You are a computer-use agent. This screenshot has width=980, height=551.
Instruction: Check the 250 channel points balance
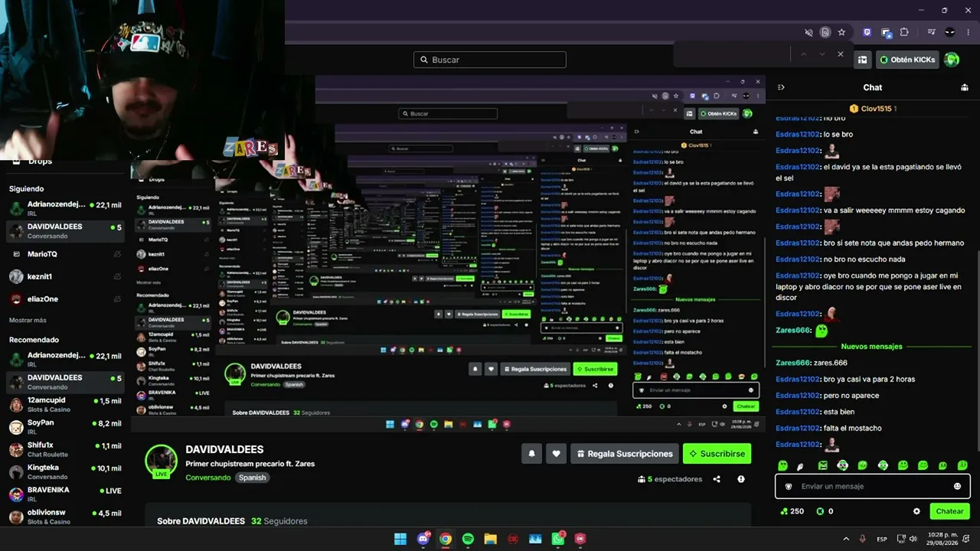(x=792, y=511)
